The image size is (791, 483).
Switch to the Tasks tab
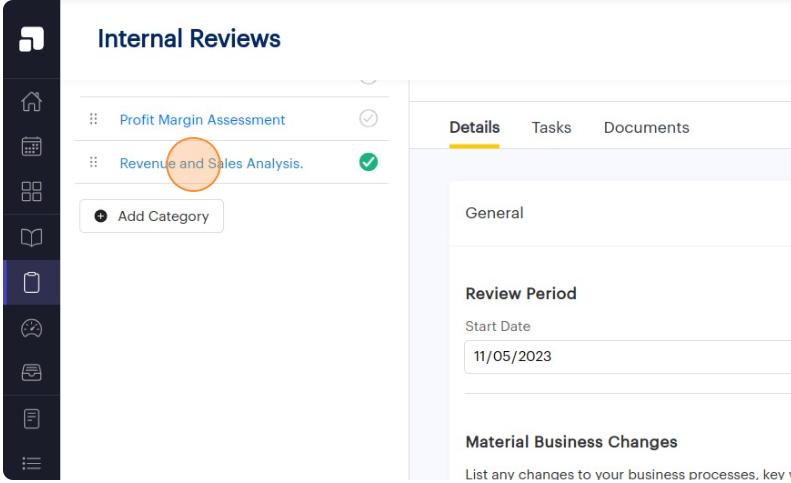pyautogui.click(x=551, y=127)
